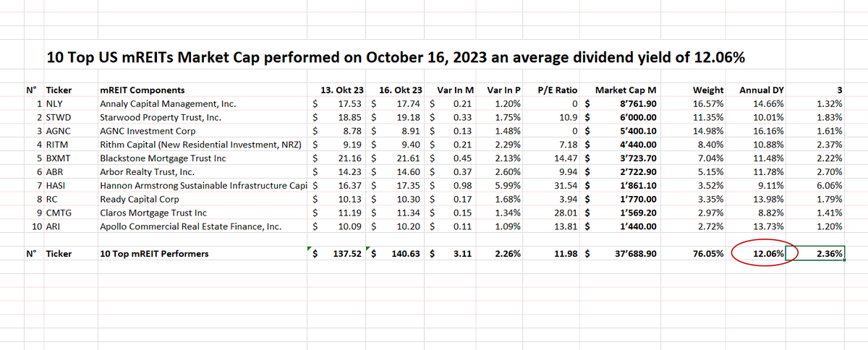Viewport: 868px width, 350px height.
Task: Select the Ready Capital Corp cell
Action: coord(139,200)
